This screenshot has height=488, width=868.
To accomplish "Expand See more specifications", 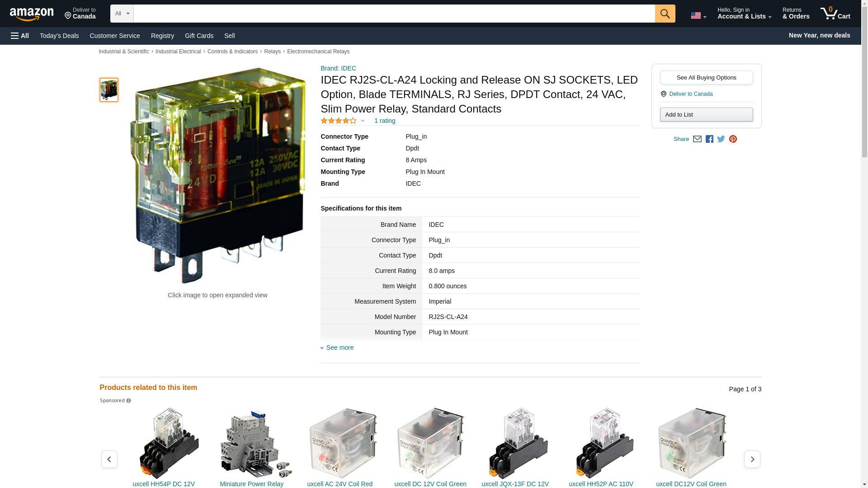I will tap(340, 347).
